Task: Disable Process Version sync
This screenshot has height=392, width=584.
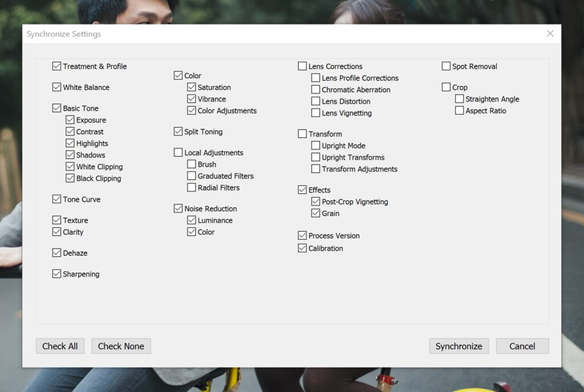Action: tap(302, 235)
